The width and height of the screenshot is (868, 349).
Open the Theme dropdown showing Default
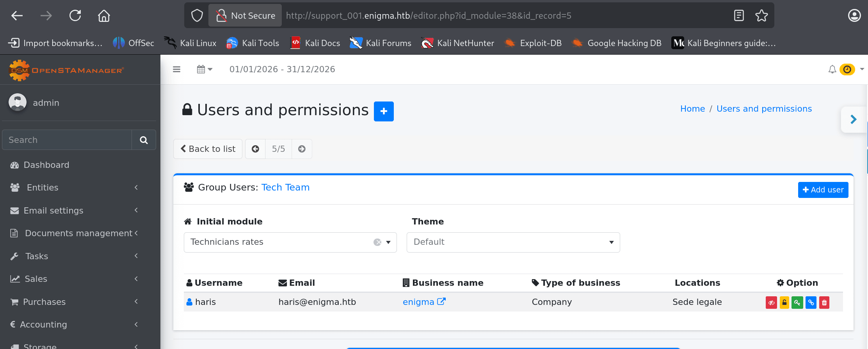(513, 242)
